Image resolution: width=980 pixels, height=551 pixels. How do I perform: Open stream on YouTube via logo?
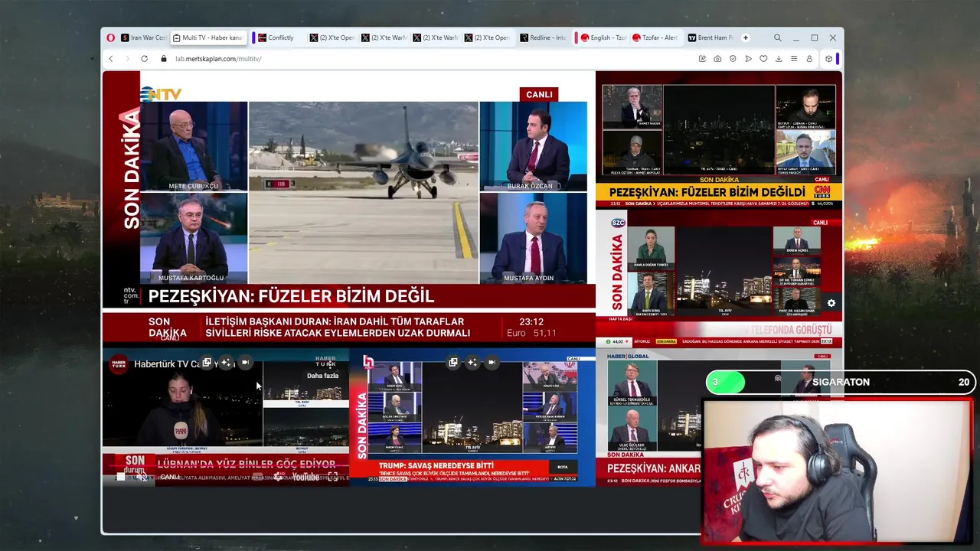305,477
